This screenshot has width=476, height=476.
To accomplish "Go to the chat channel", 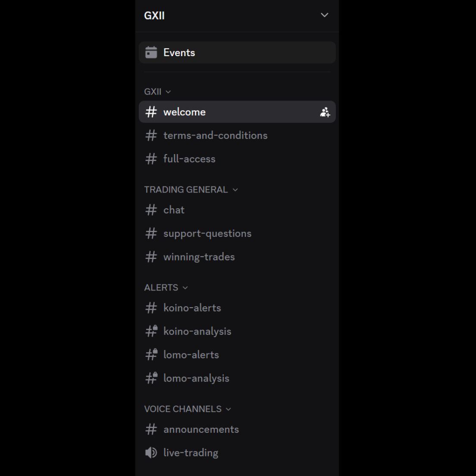I will point(237,210).
